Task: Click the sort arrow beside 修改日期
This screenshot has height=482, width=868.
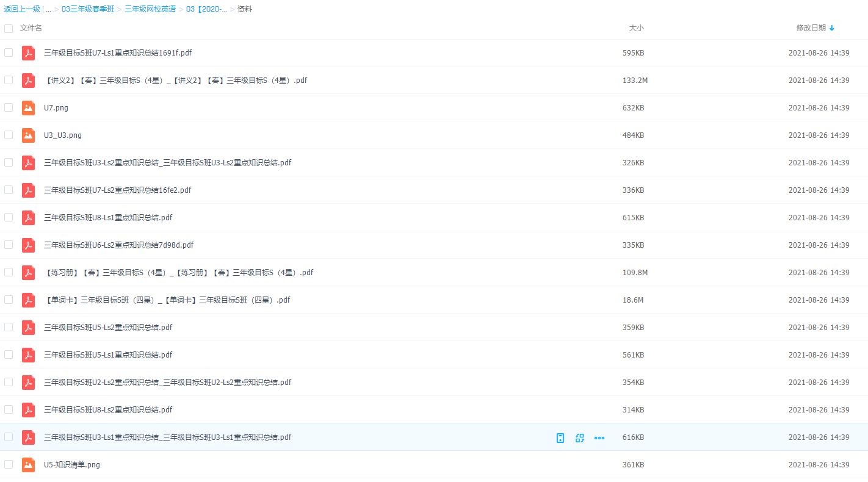Action: point(832,28)
